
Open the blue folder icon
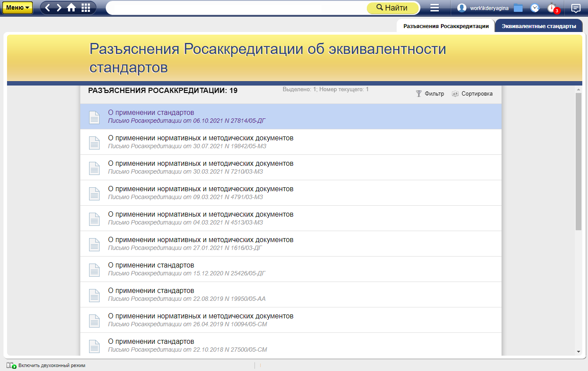click(518, 8)
